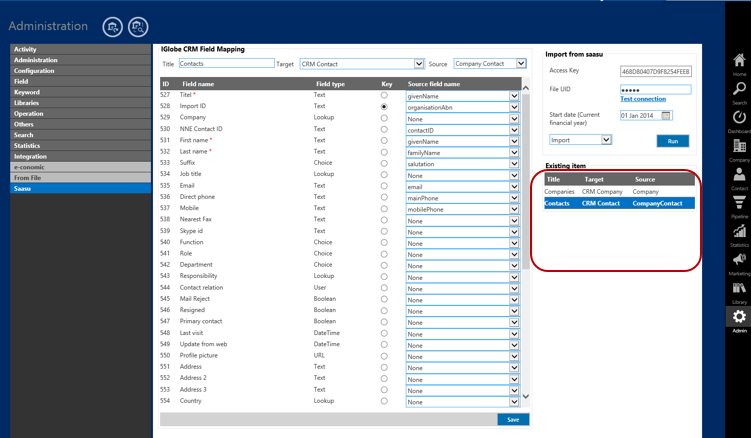This screenshot has width=753, height=438.
Task: Click second round icon beside Administration title
Action: [138, 27]
